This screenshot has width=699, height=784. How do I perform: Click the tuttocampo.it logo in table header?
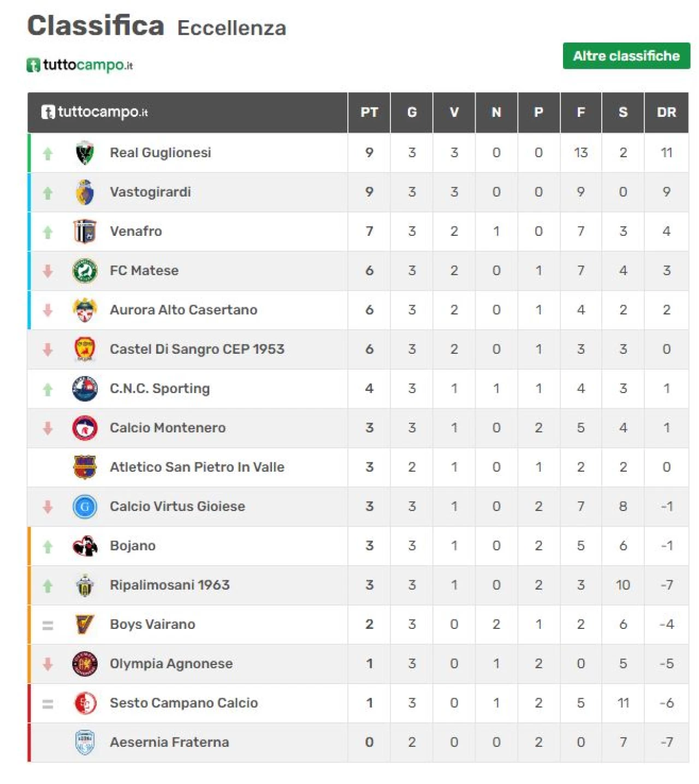(x=94, y=112)
